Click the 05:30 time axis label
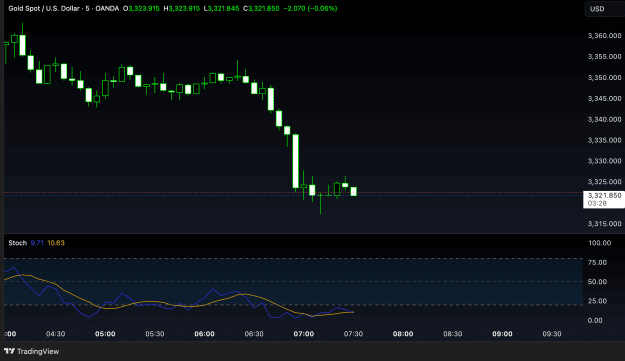This screenshot has height=361, width=625. pyautogui.click(x=155, y=334)
